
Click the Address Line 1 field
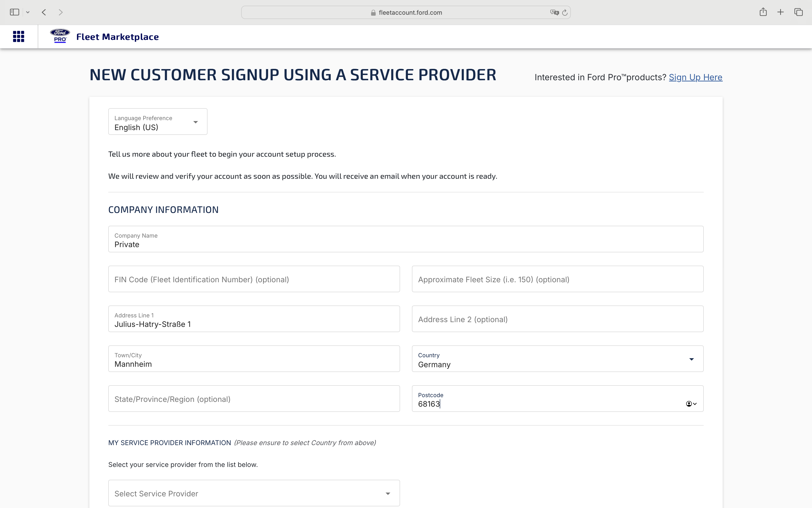click(254, 319)
